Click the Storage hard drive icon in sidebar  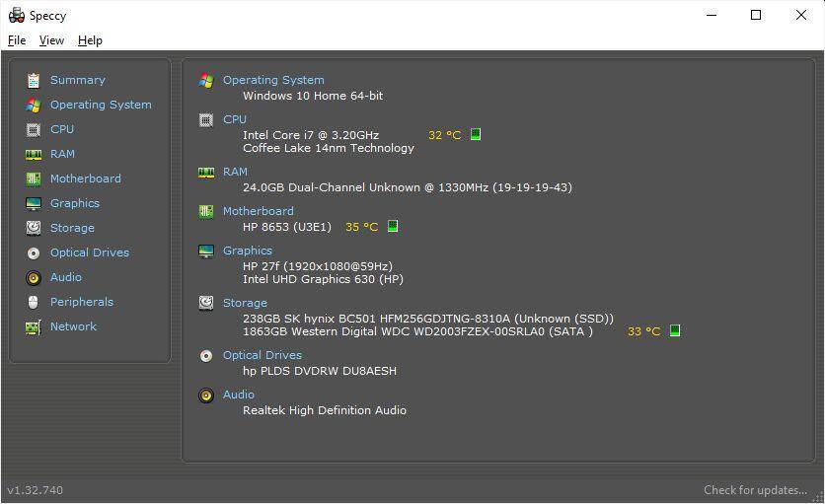[x=34, y=228]
